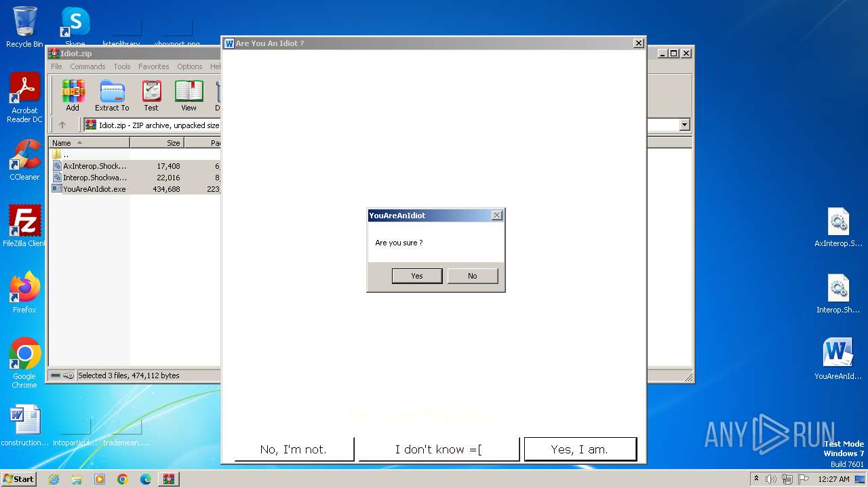Viewport: 868px width, 488px height.
Task: Open Recycle Bin desktop icon
Action: (24, 27)
